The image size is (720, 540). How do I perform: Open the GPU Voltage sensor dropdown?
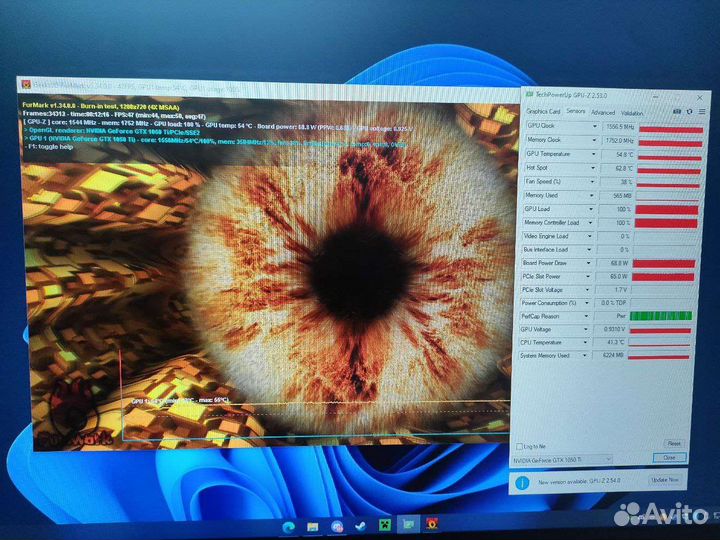586,329
